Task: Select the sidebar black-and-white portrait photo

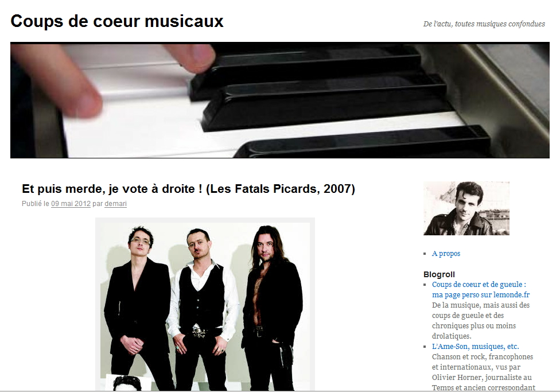Action: point(466,208)
